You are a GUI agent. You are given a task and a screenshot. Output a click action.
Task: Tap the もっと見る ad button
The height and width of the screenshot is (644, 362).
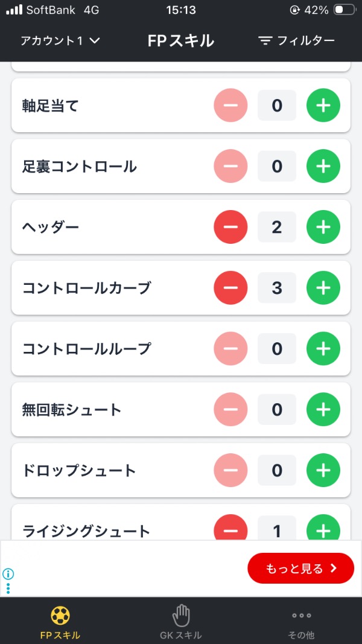pos(300,569)
